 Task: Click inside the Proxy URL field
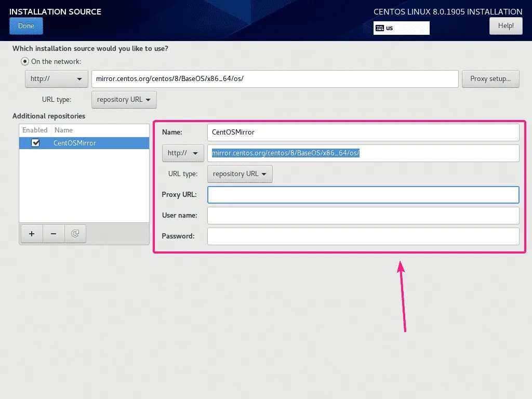tap(363, 194)
